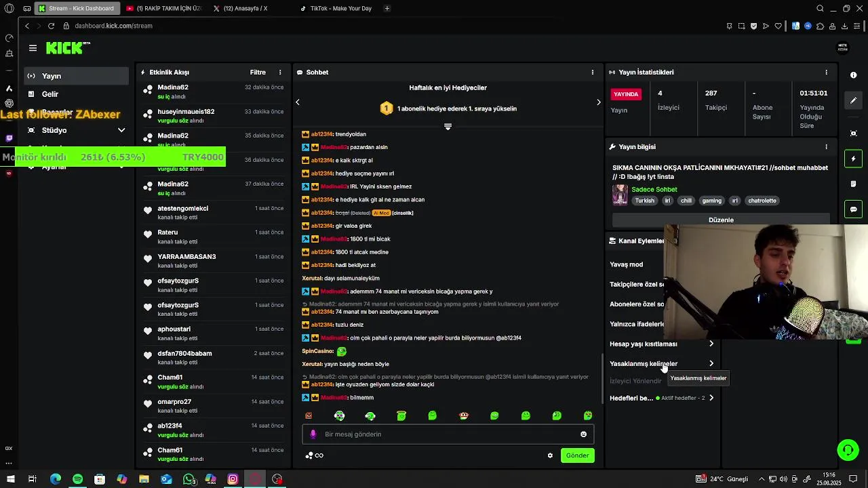Viewport: 868px width, 488px height.
Task: Open the Sohbet panel options menu
Action: coord(593,73)
